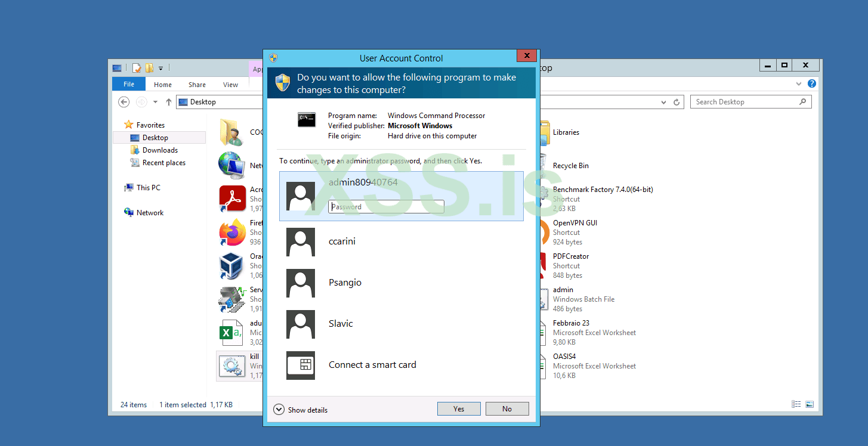
Task: Select Downloads in the navigation pane
Action: [160, 150]
